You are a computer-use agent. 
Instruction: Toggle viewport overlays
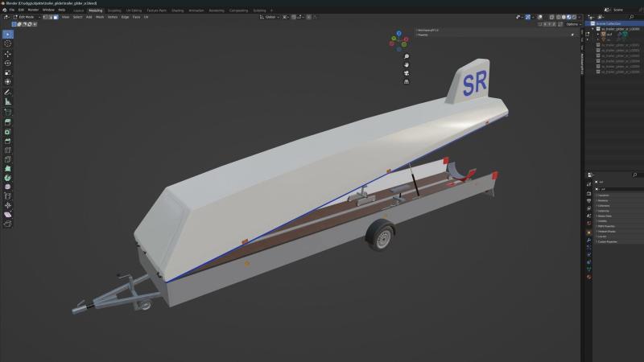540,17
